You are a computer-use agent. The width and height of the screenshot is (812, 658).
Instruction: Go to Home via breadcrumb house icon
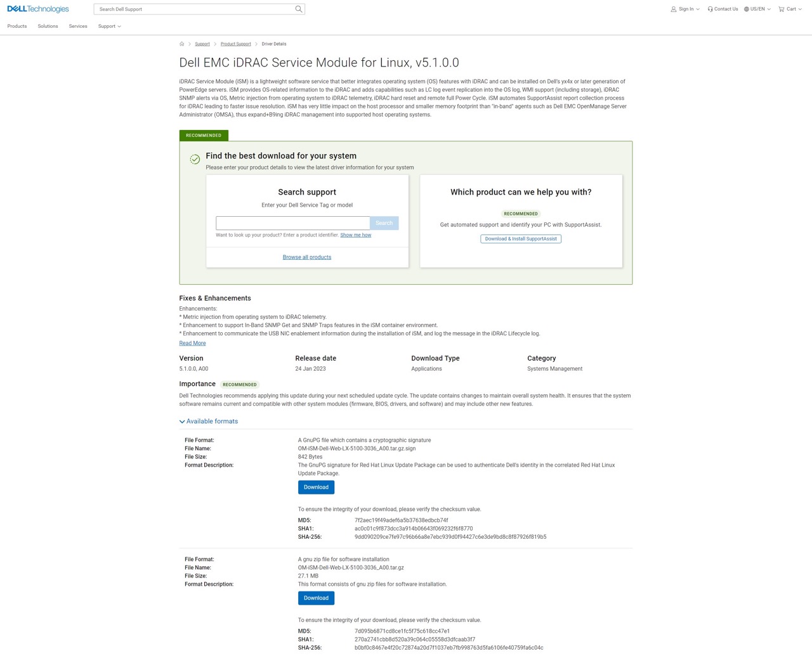[x=182, y=44]
